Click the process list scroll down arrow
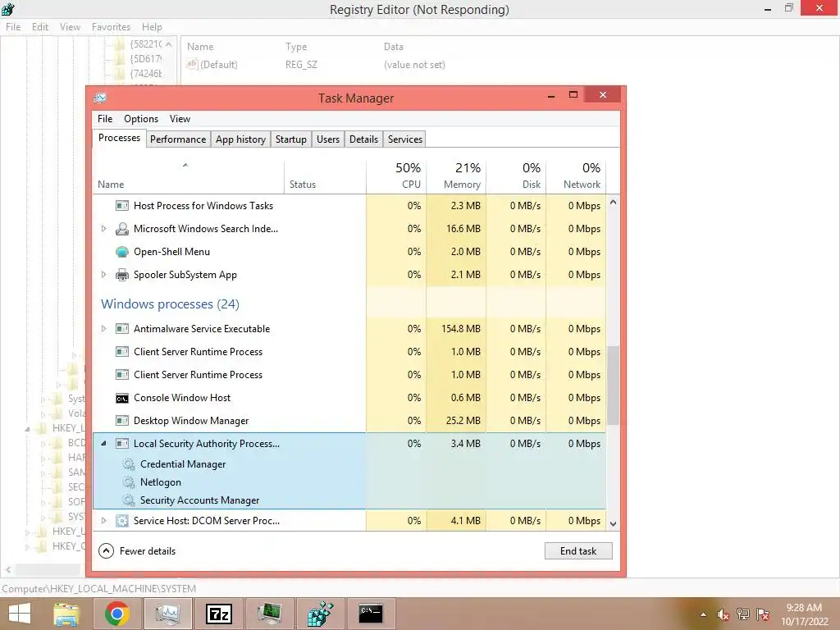This screenshot has height=630, width=840. (x=614, y=524)
